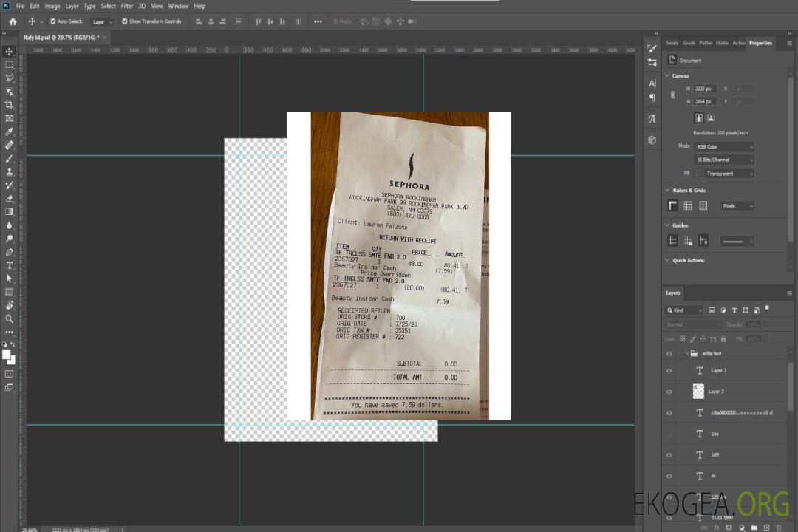This screenshot has width=798, height=532.
Task: Hide the '169' text layer
Action: point(669,455)
